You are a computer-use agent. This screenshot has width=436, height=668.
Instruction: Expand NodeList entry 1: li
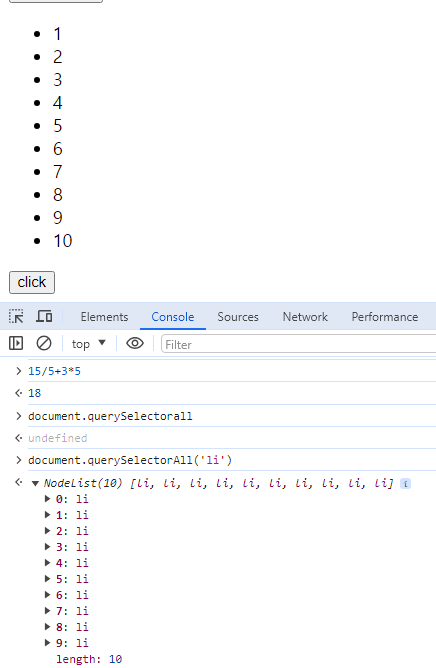(47, 515)
